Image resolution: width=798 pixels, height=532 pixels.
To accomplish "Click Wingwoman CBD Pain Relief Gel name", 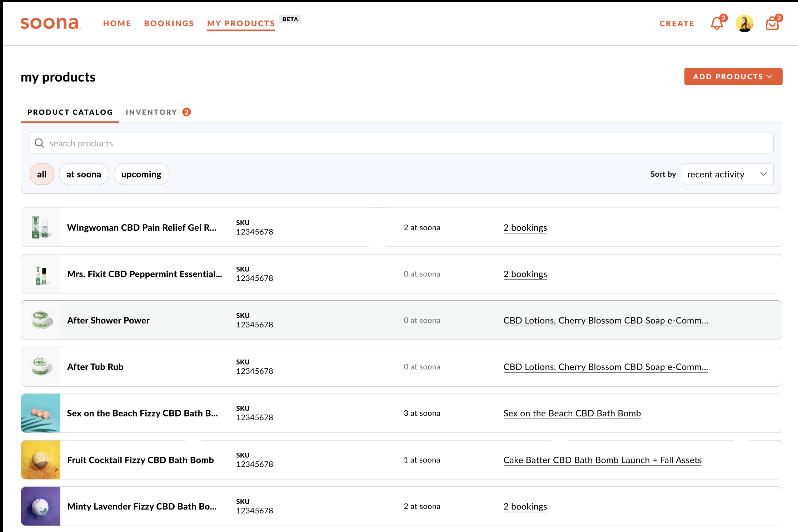I will coord(142,228).
